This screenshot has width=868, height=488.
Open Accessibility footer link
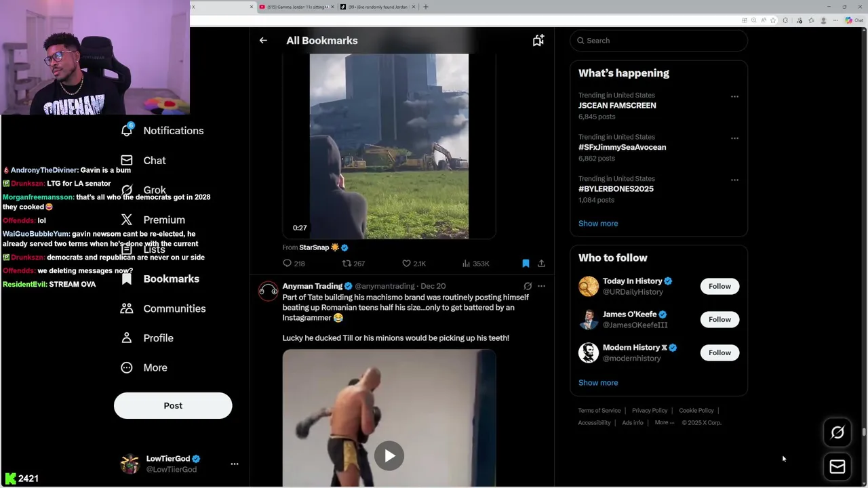[x=595, y=423]
